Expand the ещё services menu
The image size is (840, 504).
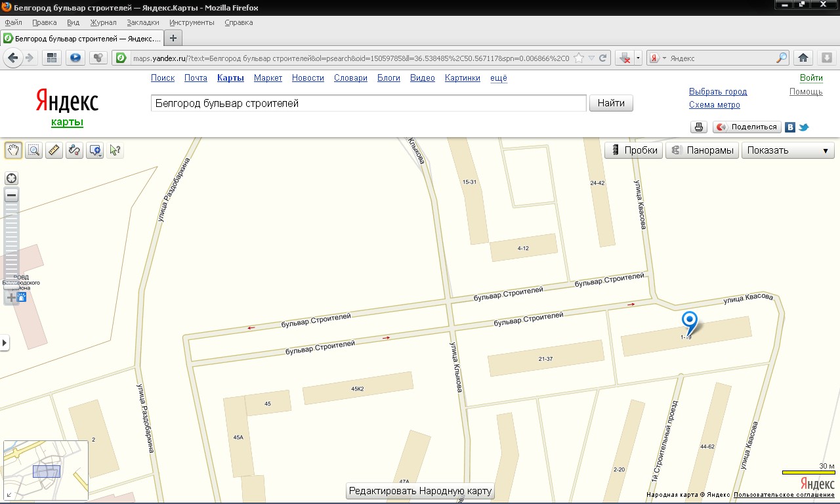tap(499, 77)
